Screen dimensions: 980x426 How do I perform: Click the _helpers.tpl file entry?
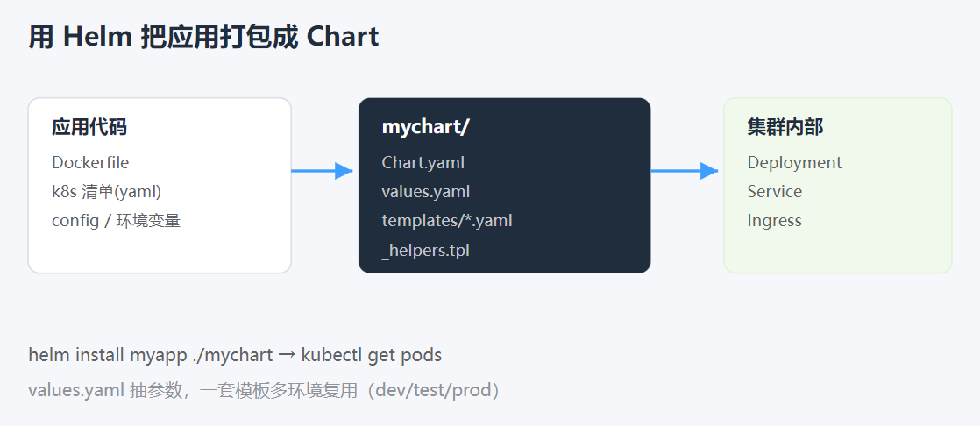click(x=426, y=251)
